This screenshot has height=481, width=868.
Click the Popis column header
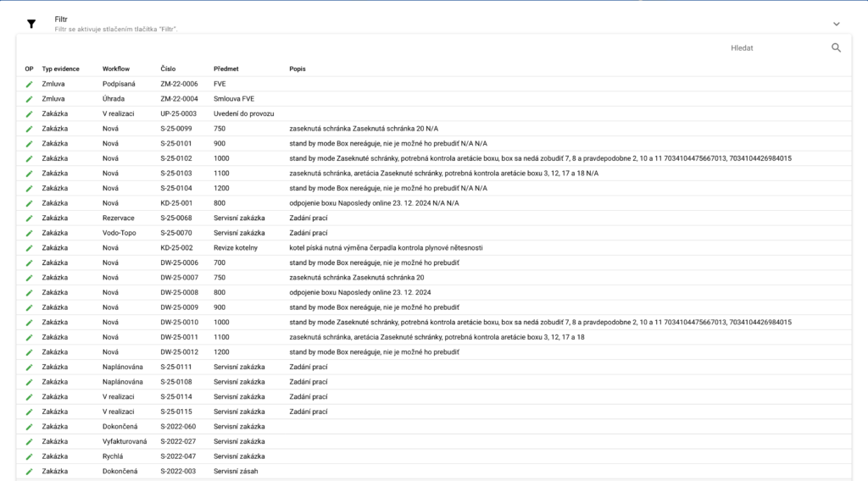[x=298, y=69]
